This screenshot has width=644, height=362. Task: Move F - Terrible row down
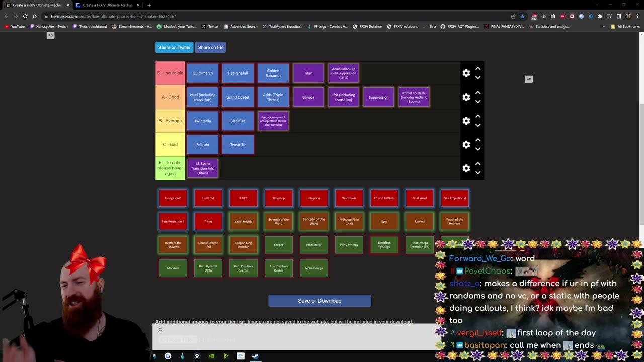(478, 172)
